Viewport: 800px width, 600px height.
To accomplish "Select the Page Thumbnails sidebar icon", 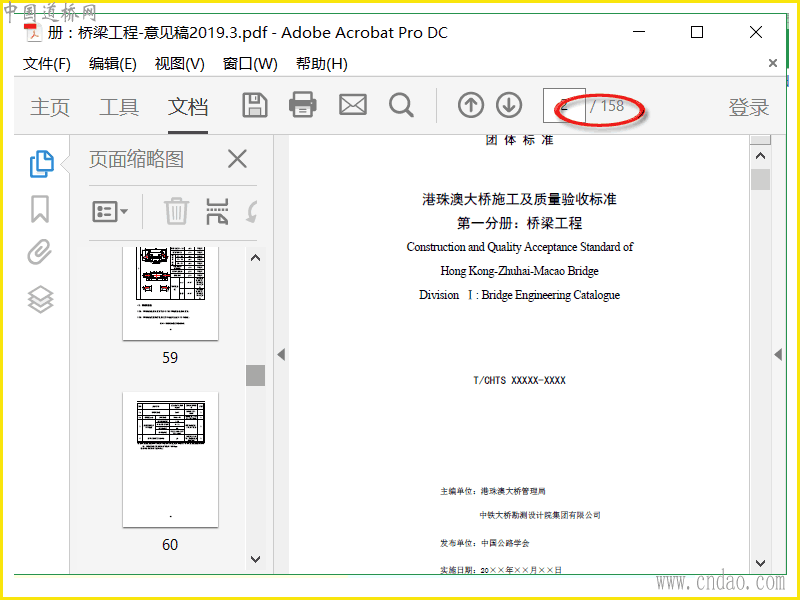I will 41,164.
